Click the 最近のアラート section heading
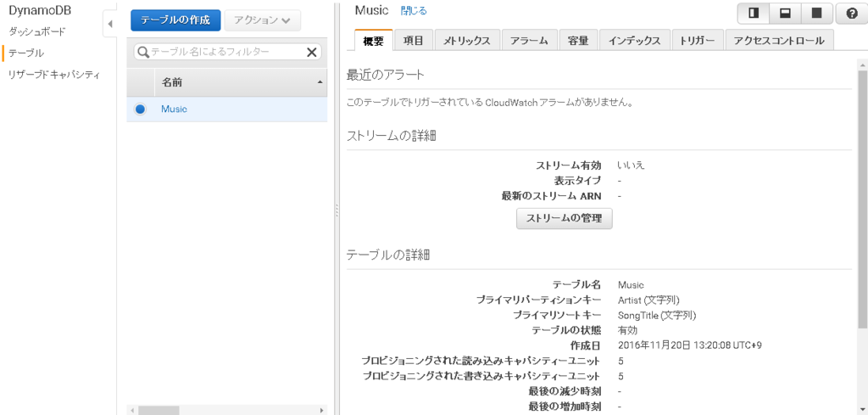 pos(386,75)
